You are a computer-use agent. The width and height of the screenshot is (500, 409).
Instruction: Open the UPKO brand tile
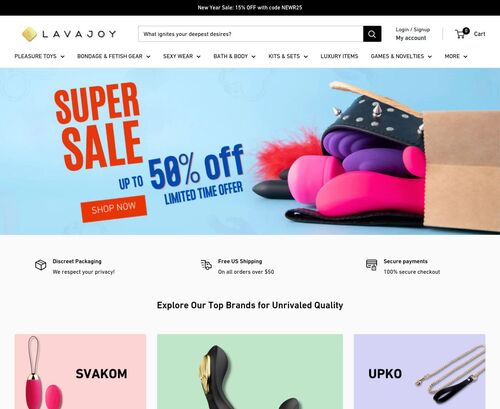point(419,371)
